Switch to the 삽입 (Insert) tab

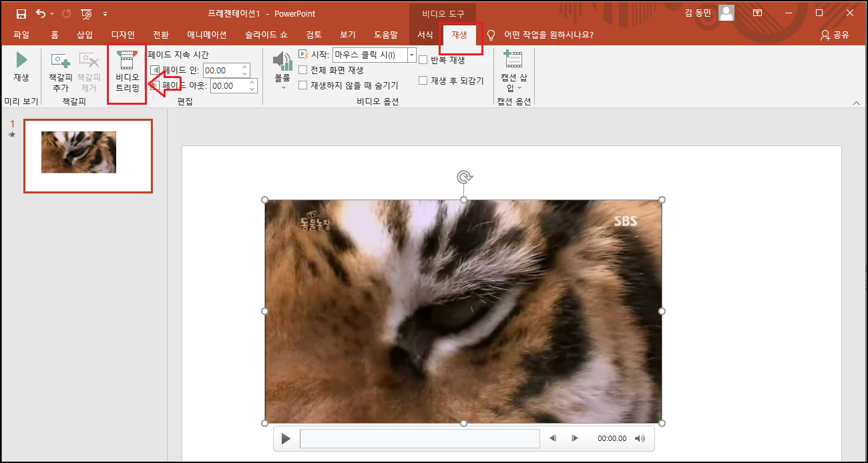pyautogui.click(x=85, y=35)
